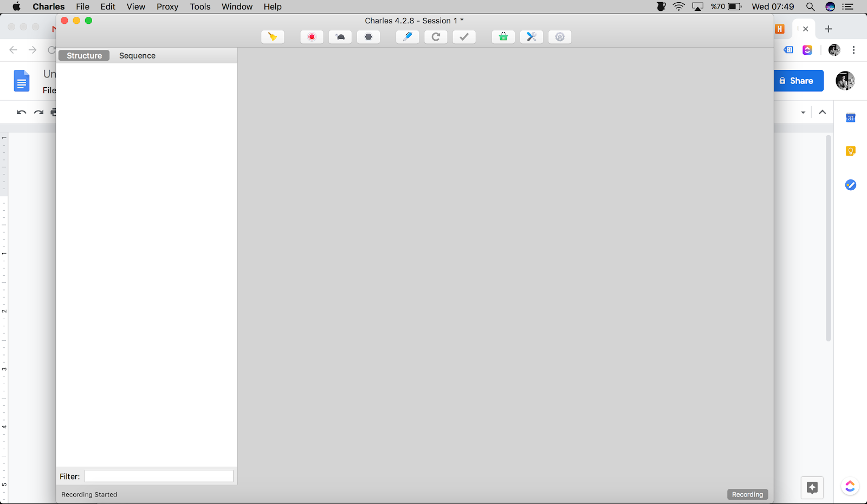Open the Window menu

[237, 7]
